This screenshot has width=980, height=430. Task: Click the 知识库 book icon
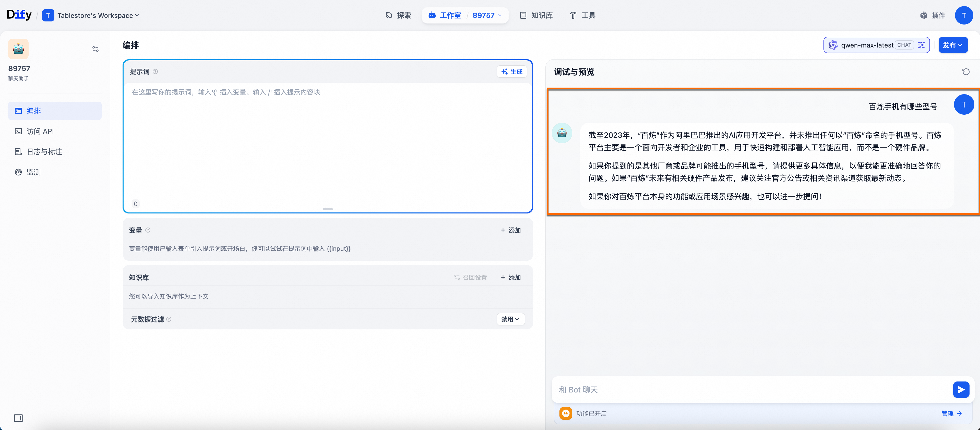523,15
